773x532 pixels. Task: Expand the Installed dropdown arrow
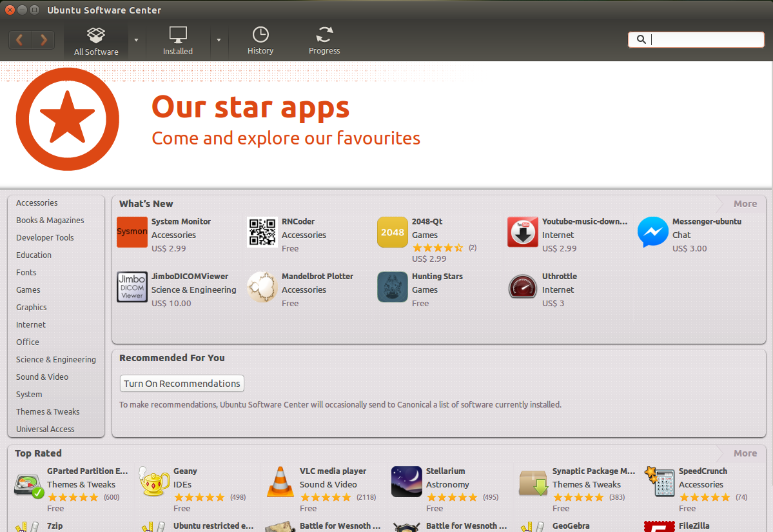(x=219, y=41)
